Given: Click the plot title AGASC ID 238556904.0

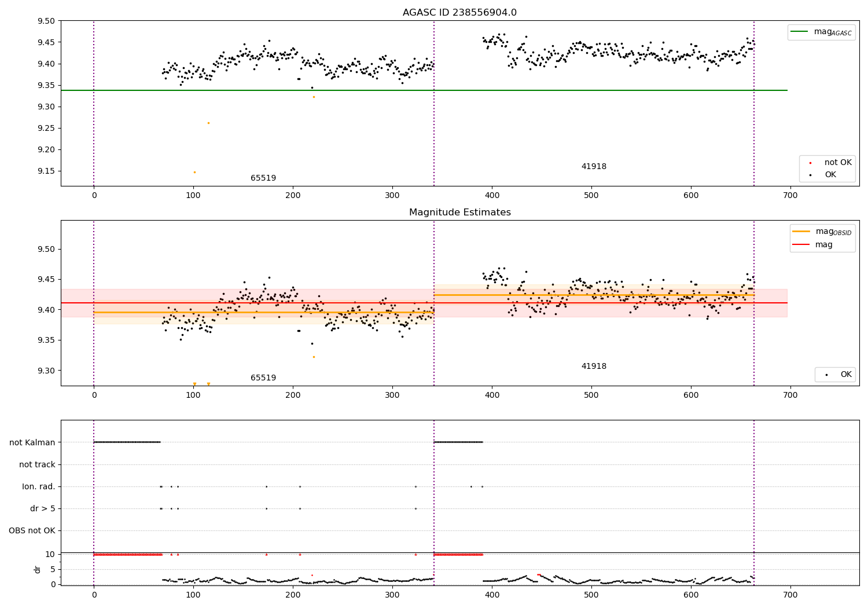Looking at the screenshot, I should pos(459,13).
